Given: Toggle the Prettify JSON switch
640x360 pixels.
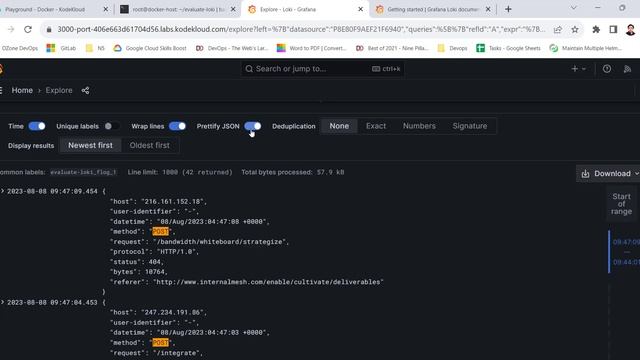Looking at the screenshot, I should tap(253, 126).
